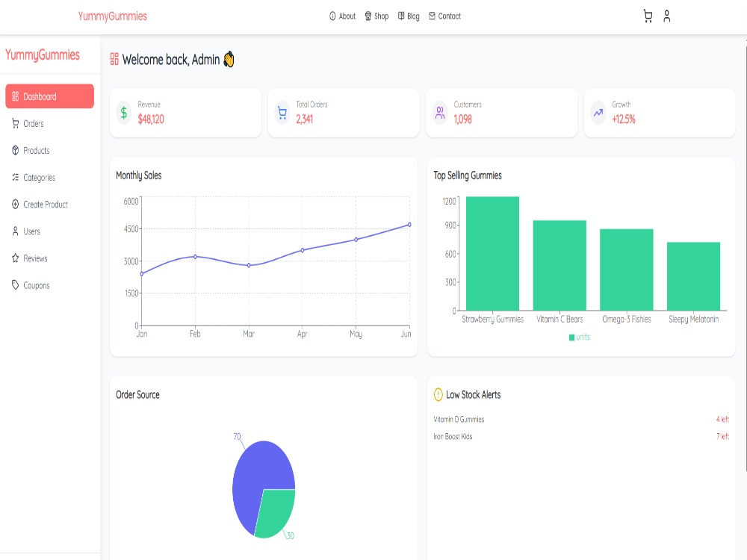This screenshot has width=747, height=560.
Task: Open Create Product in the sidebar menu
Action: (49, 205)
